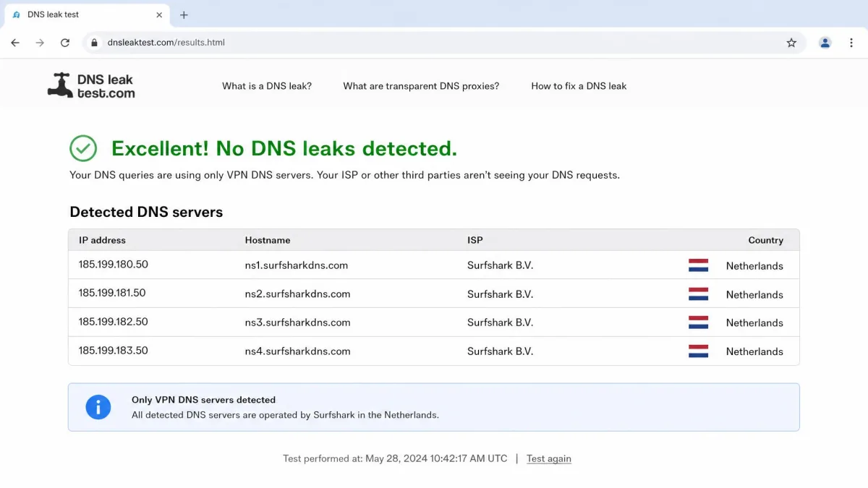Viewport: 868px width, 488px height.
Task: Select IP address 185.199.183.50
Action: [114, 351]
